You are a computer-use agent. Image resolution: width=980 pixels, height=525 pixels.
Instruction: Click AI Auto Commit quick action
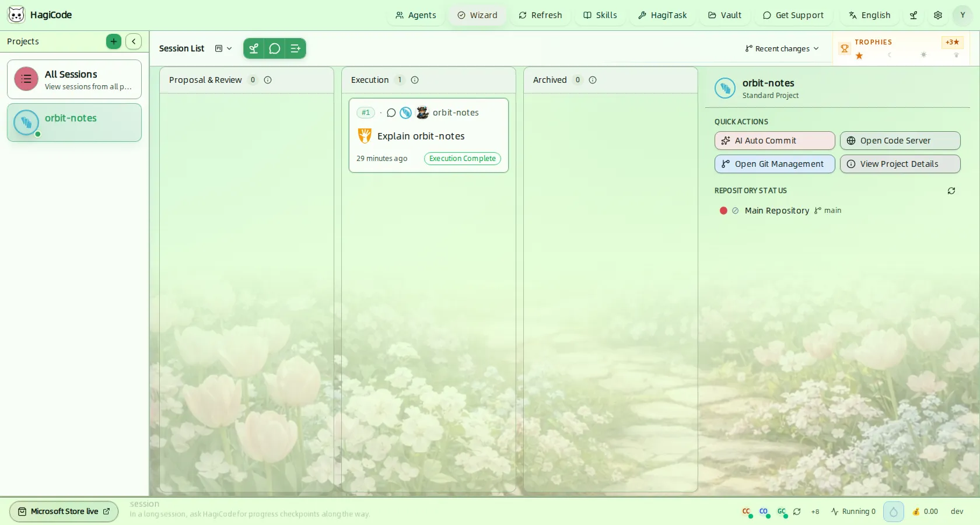tap(775, 141)
